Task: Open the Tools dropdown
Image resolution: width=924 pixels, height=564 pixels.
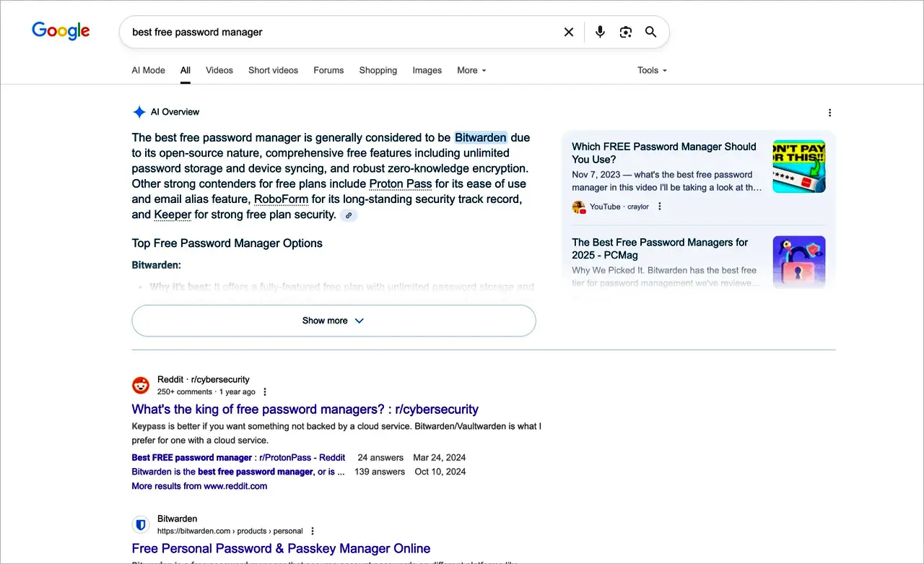Action: click(x=652, y=70)
